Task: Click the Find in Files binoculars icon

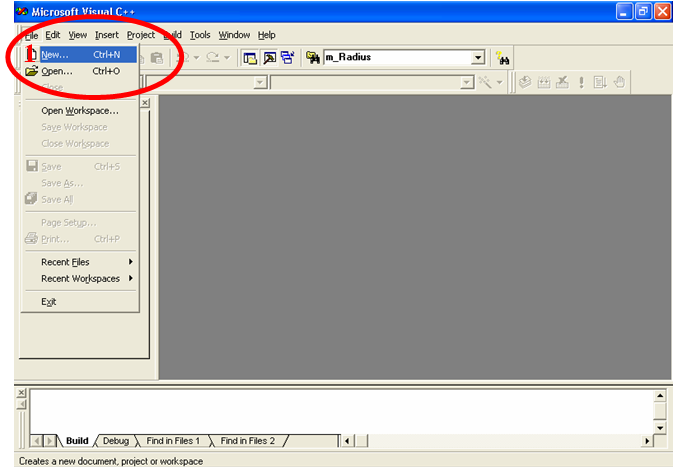Action: (312, 58)
